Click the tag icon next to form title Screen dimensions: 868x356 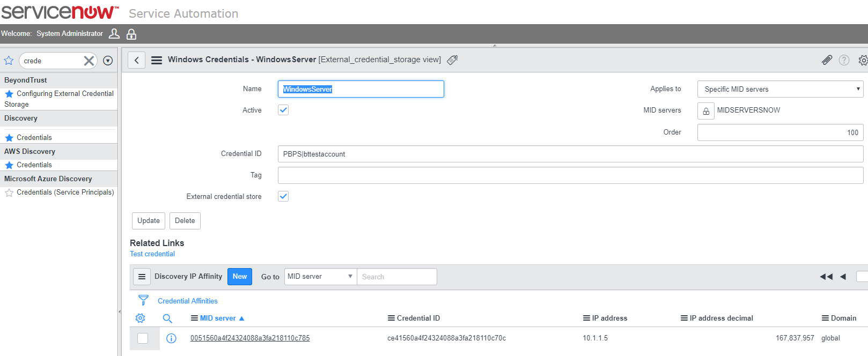452,60
